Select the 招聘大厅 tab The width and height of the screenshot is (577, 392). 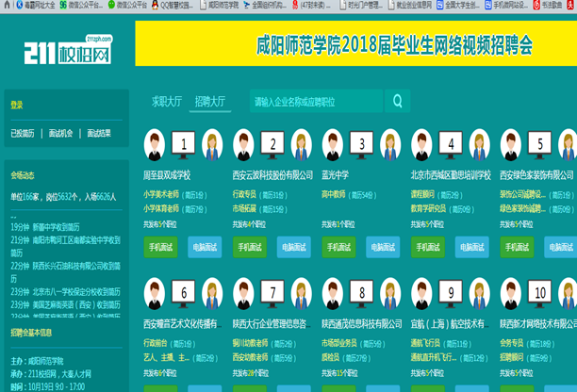(x=210, y=101)
